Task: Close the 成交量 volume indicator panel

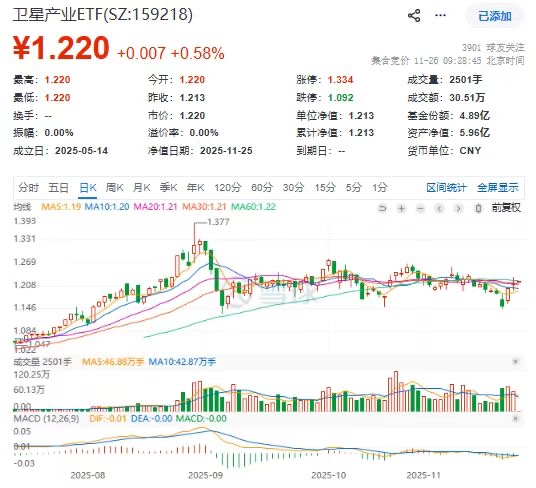Action: click(x=515, y=362)
